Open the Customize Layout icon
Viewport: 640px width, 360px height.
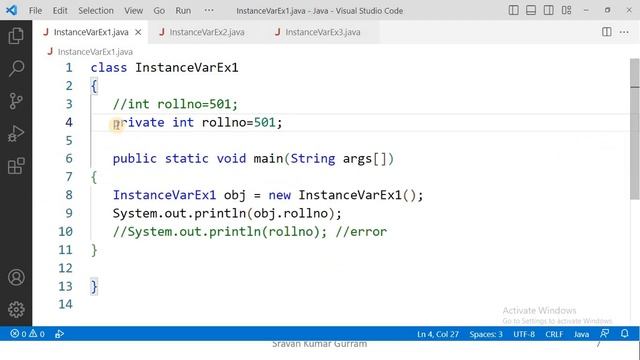[x=567, y=10]
